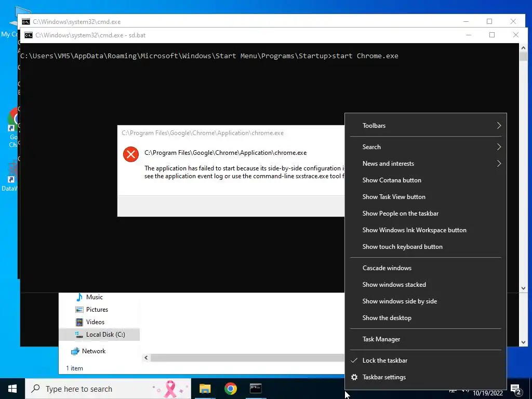Maximize the cmd.exe - sd.bat window
Image resolution: width=532 pixels, height=399 pixels.
(492, 35)
